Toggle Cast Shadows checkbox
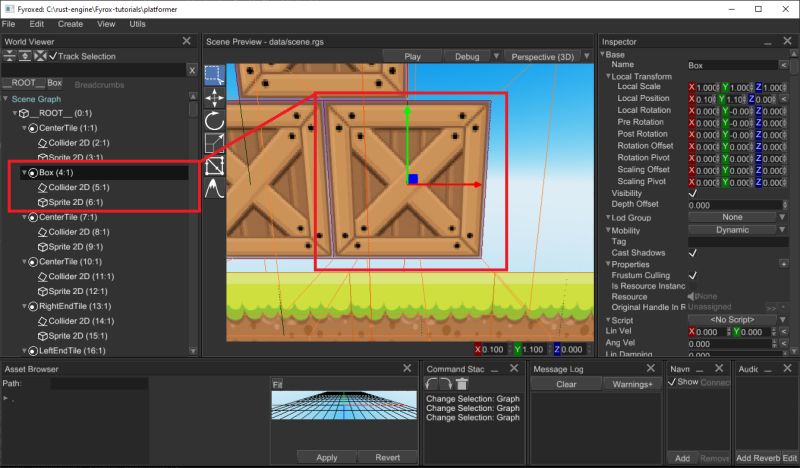Image resolution: width=800 pixels, height=468 pixels. 692,253
